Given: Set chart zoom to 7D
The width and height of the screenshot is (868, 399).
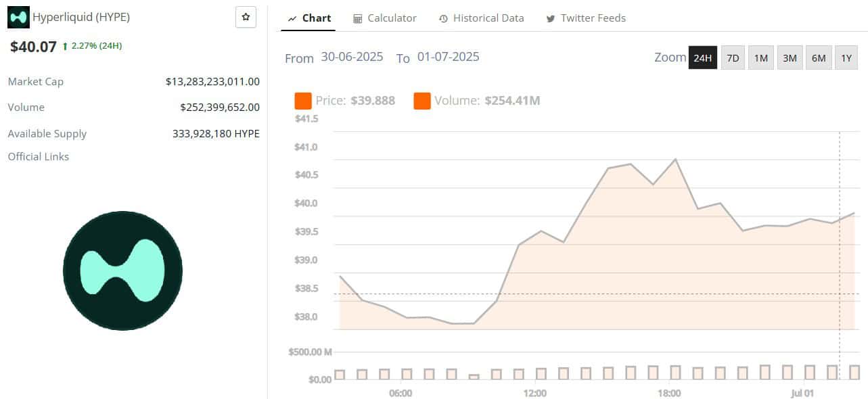Looking at the screenshot, I should [x=733, y=57].
